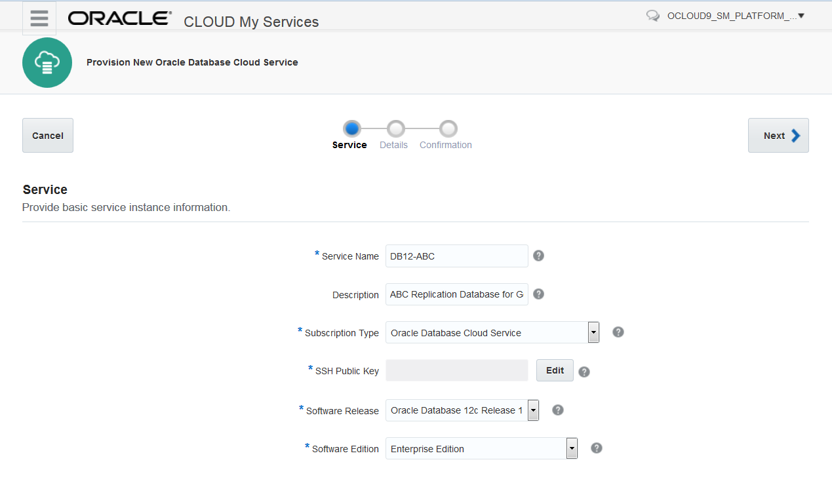832x504 pixels.
Task: Open the OCLOUD9_SM_PLATFORM account menu
Action: tap(736, 16)
